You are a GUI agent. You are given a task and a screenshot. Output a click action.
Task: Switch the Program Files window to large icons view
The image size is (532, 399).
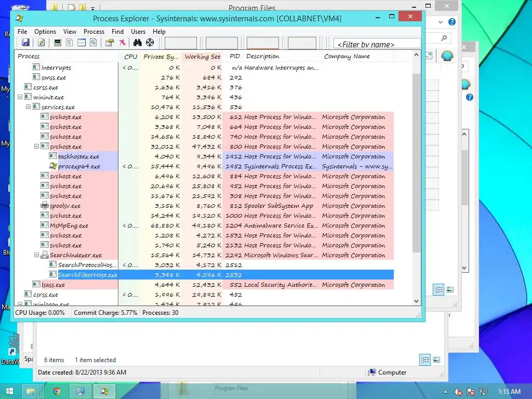coord(450,289)
